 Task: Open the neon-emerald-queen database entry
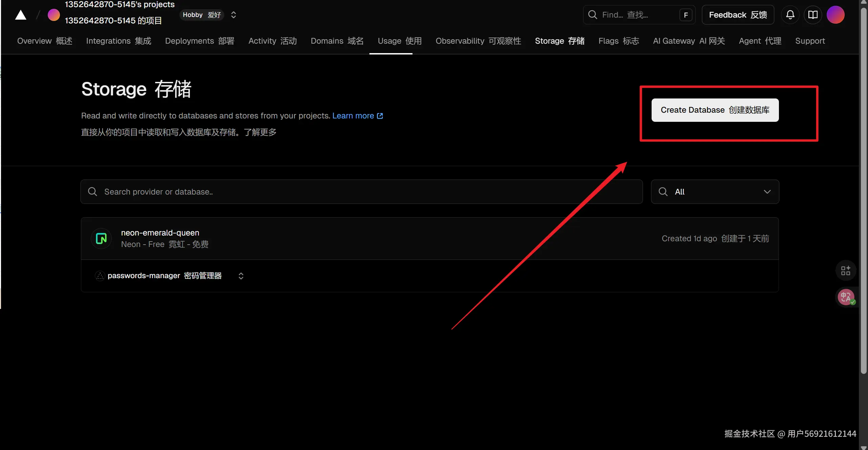160,233
